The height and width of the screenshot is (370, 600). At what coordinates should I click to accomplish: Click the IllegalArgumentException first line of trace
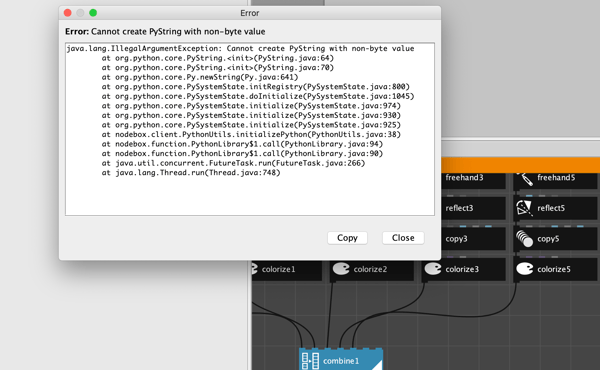pyautogui.click(x=240, y=49)
